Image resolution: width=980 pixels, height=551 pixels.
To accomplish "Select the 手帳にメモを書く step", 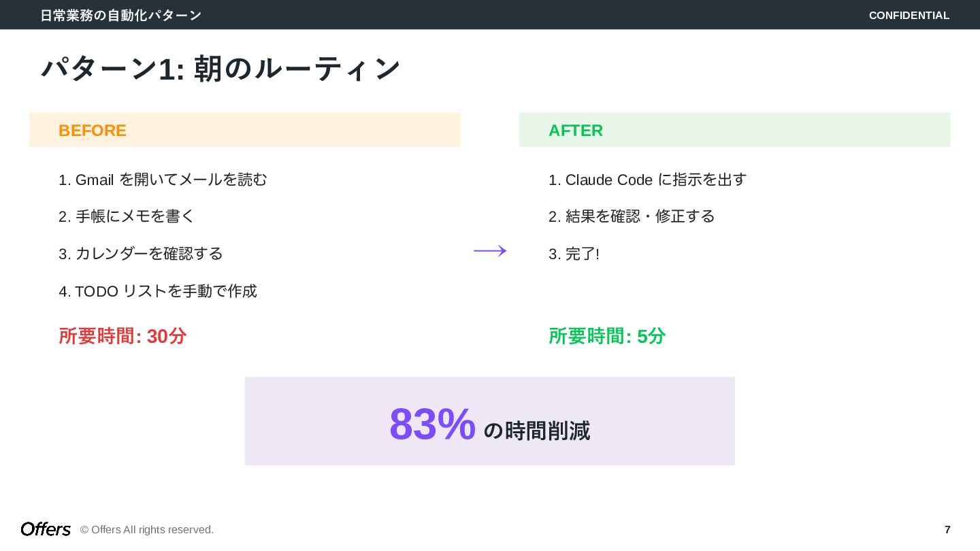I will 127,216.
